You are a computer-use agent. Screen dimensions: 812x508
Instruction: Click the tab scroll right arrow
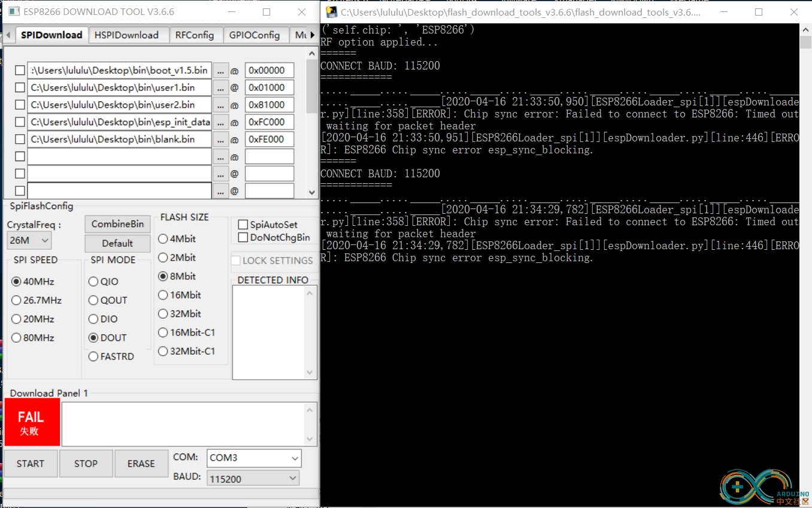[x=313, y=36]
